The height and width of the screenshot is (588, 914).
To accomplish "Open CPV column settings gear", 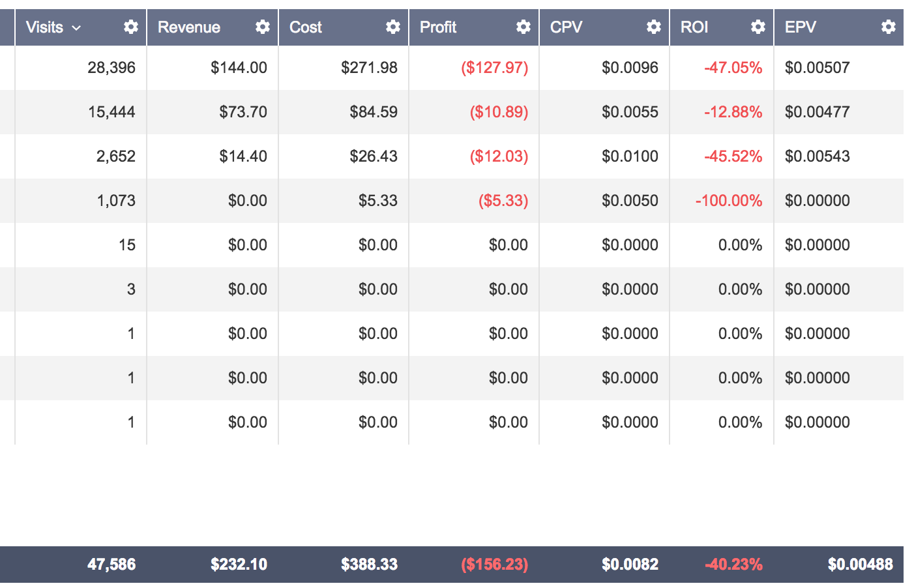I will click(654, 27).
